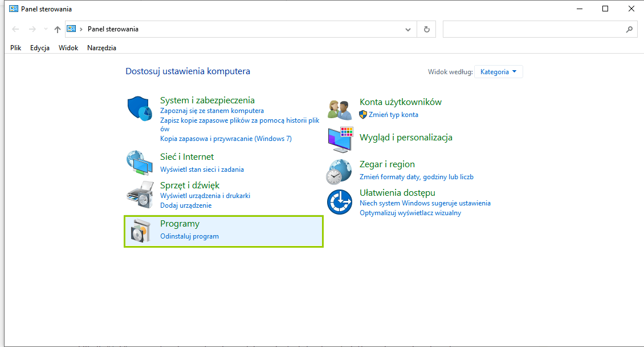Expand the chevron before Panel sterowania path

point(81,29)
